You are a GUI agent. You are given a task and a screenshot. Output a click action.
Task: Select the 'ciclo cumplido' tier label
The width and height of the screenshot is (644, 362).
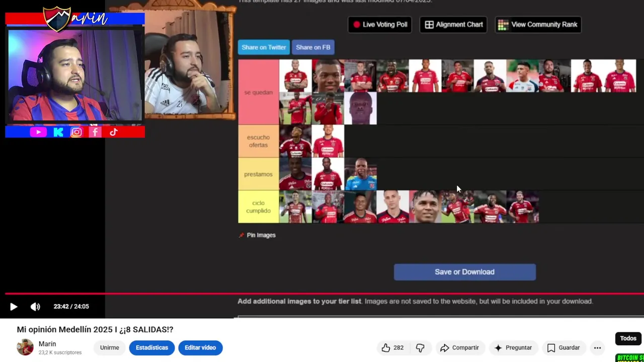click(x=259, y=207)
